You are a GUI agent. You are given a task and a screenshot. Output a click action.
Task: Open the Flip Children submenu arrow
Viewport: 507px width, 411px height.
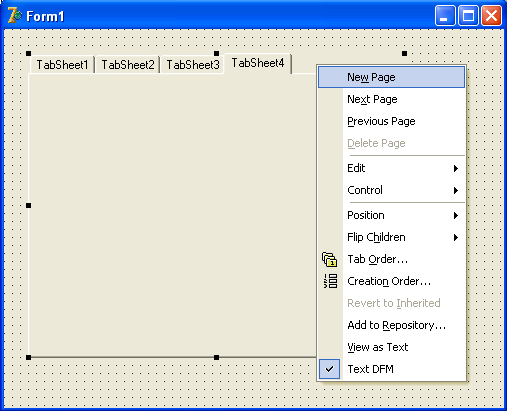click(456, 237)
